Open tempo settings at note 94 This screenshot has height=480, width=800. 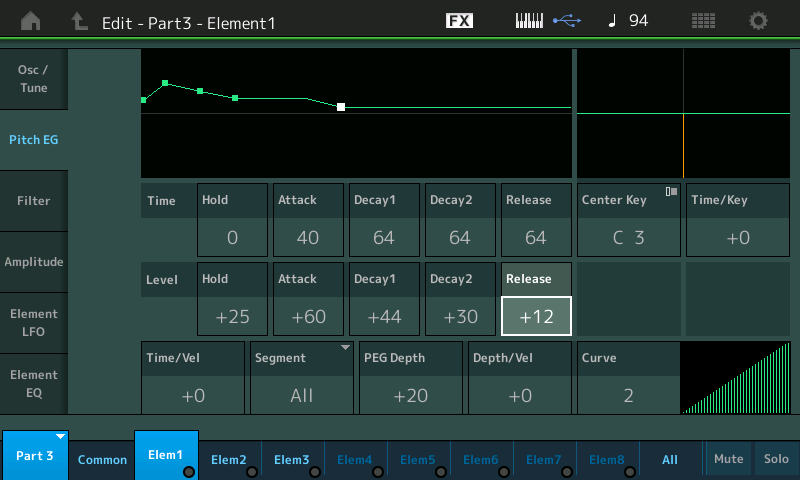(628, 21)
